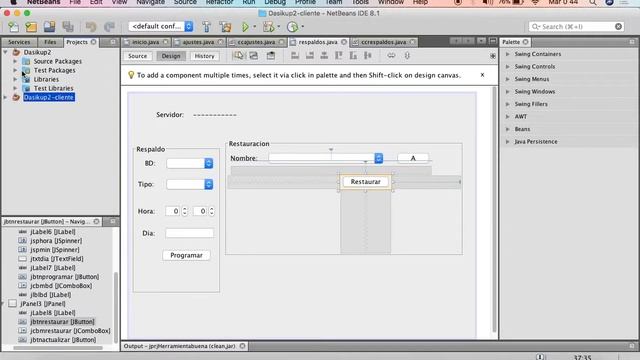Open the Refactor menu
This screenshot has height=360, width=640.
[x=219, y=2]
